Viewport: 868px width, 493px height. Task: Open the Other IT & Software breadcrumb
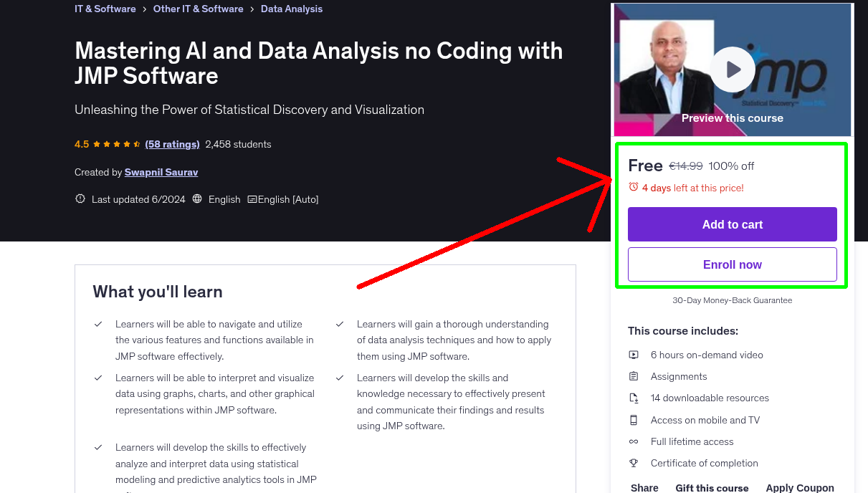[198, 9]
